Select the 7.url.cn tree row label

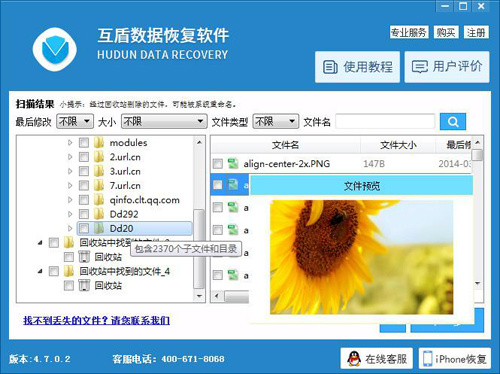click(x=125, y=186)
